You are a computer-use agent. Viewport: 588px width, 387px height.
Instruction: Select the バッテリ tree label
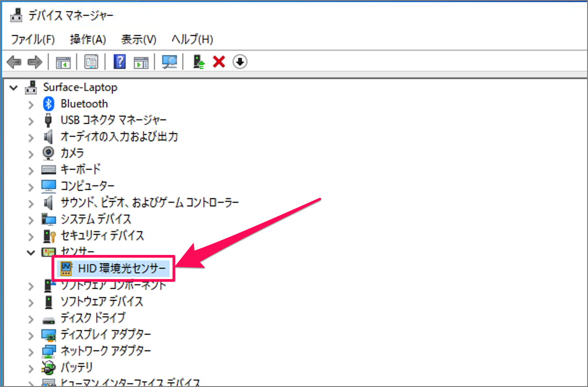pyautogui.click(x=76, y=367)
